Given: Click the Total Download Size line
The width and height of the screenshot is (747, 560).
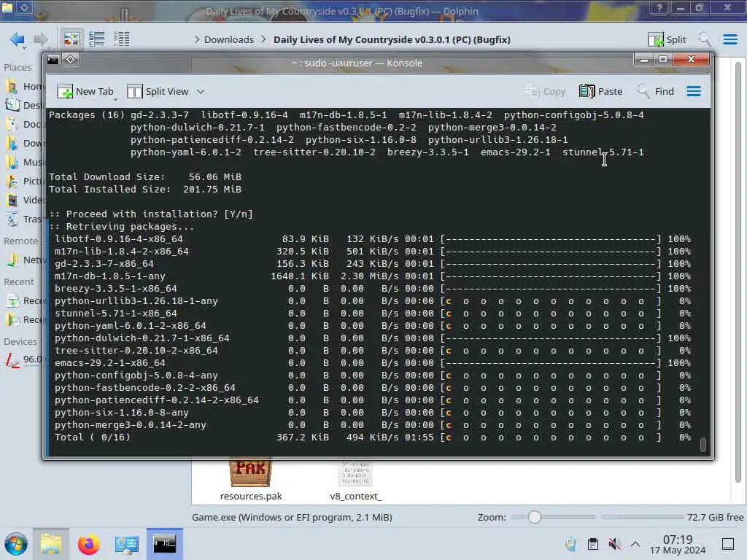Looking at the screenshot, I should pos(145,177).
